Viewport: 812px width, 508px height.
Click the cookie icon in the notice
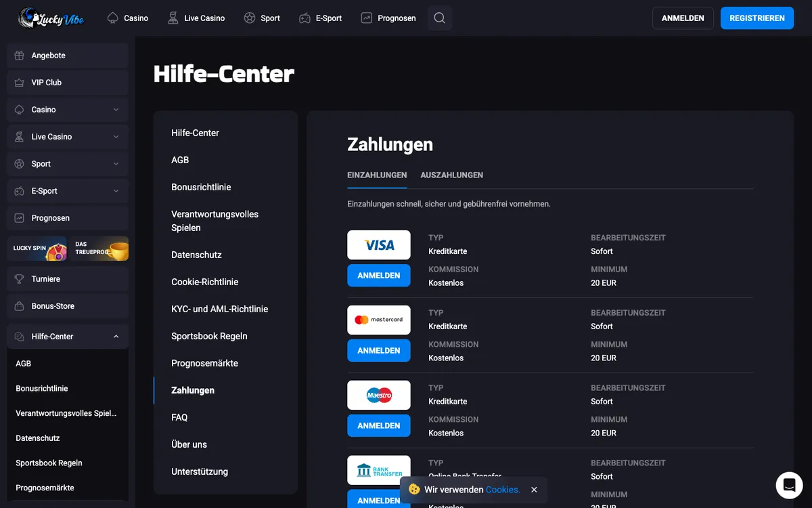(414, 489)
